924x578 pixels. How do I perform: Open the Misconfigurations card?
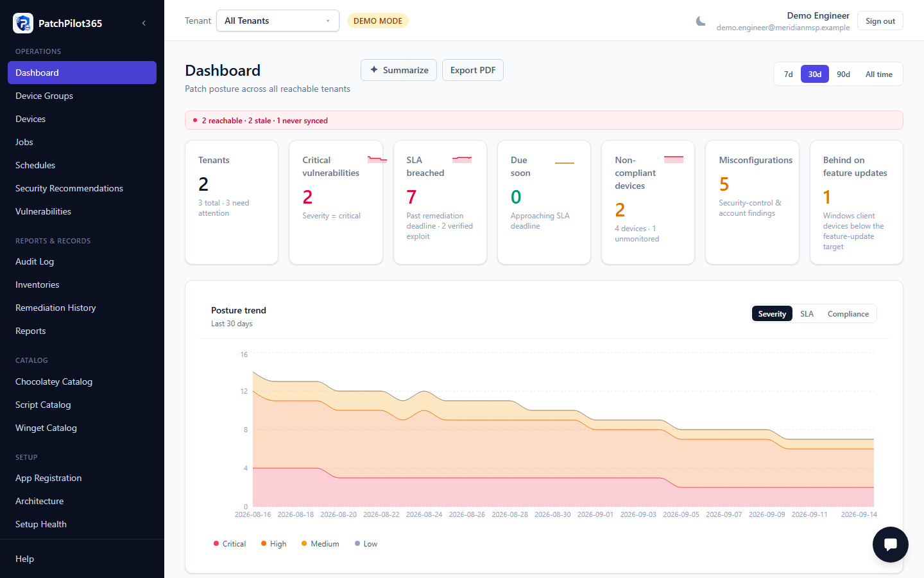point(752,202)
